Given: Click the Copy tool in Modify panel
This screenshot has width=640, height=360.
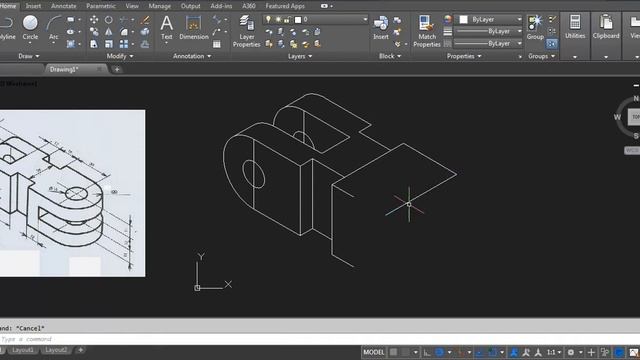Looking at the screenshot, I should coord(94,32).
